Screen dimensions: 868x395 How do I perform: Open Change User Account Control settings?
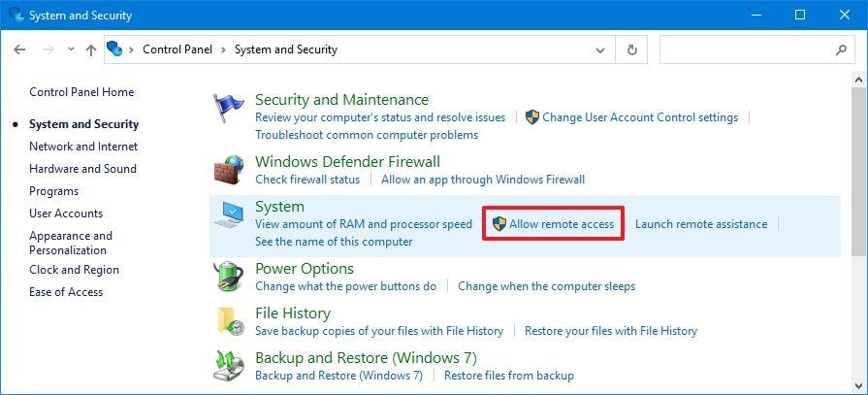pyautogui.click(x=640, y=117)
